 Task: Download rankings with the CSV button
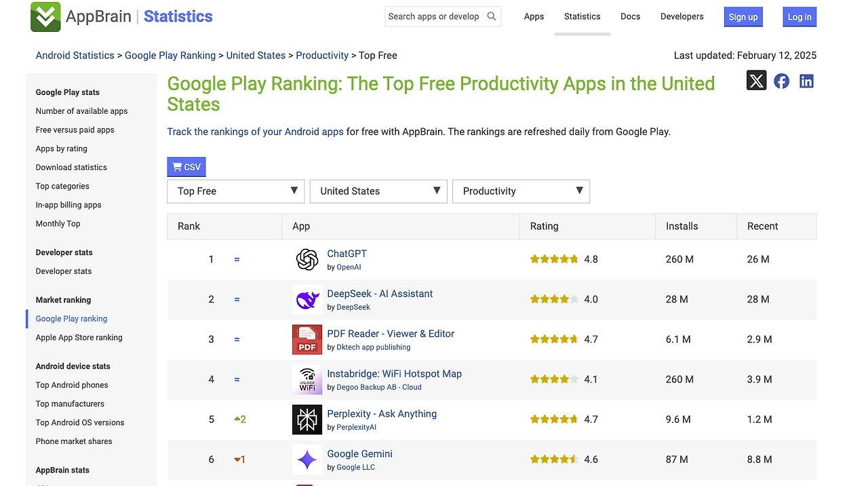(x=186, y=167)
